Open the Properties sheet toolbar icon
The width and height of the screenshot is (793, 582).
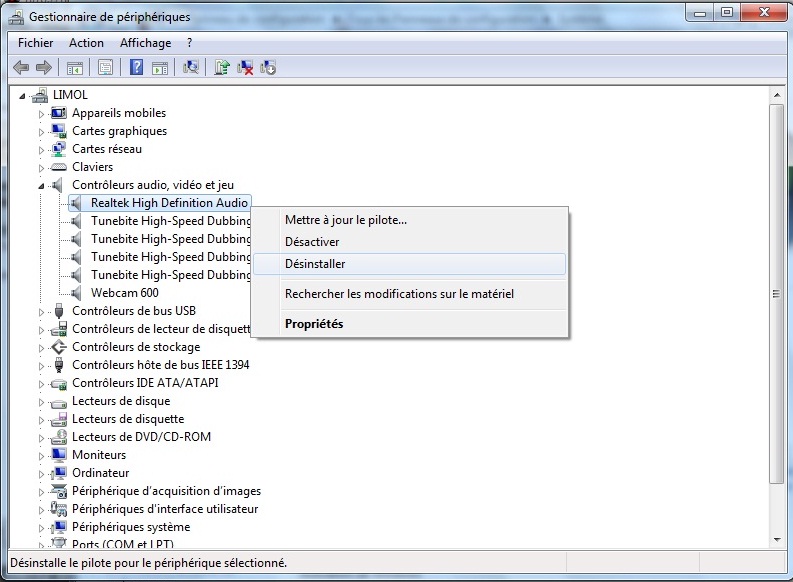[x=105, y=67]
